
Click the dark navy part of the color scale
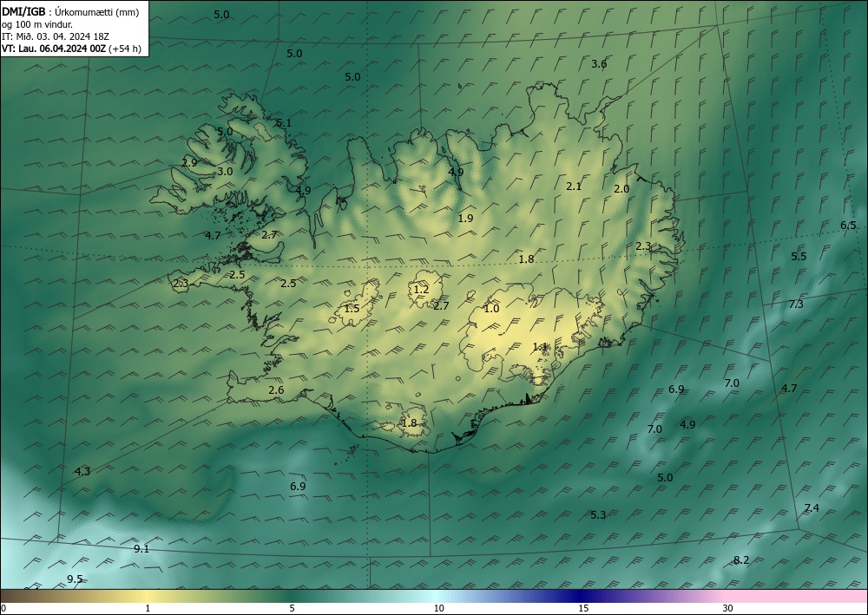582,596
